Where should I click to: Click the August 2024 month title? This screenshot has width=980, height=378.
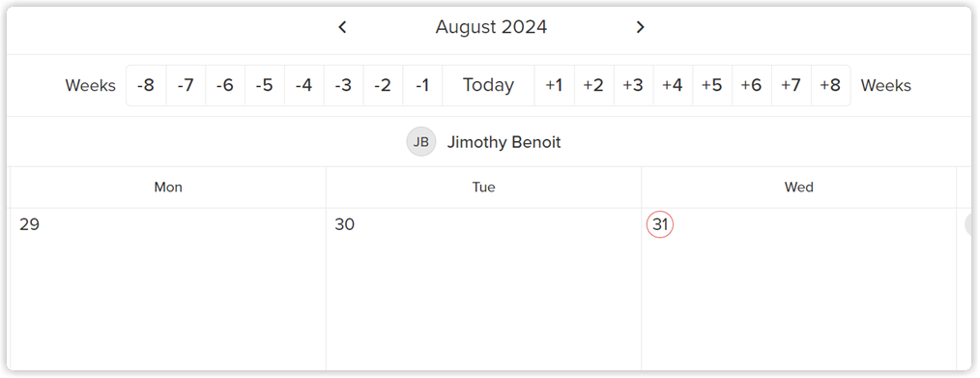[491, 27]
